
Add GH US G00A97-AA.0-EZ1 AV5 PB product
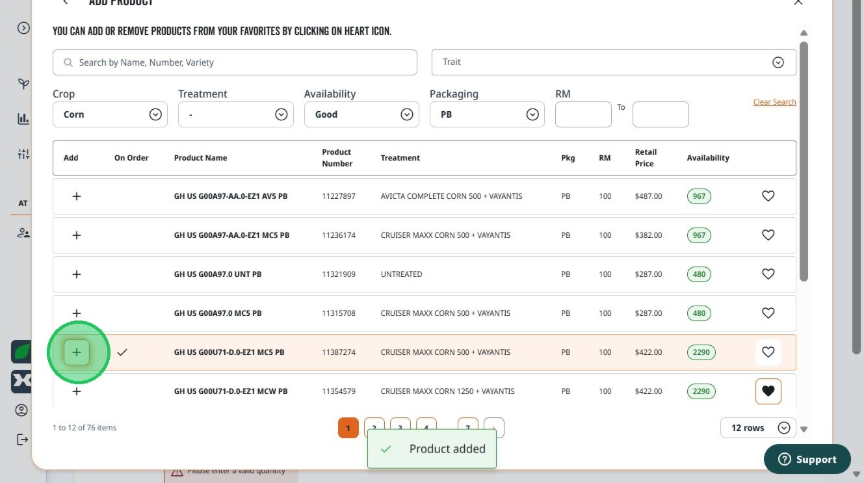coord(77,196)
